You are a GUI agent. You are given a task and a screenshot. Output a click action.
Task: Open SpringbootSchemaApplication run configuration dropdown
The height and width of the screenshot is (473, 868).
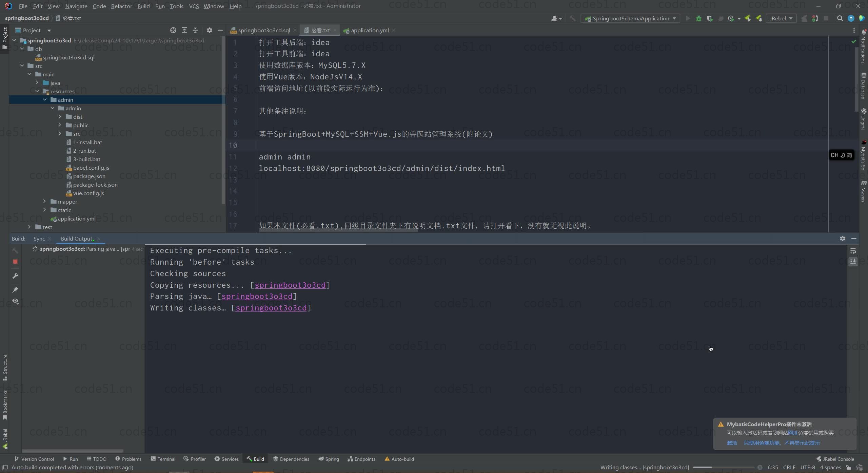(631, 18)
